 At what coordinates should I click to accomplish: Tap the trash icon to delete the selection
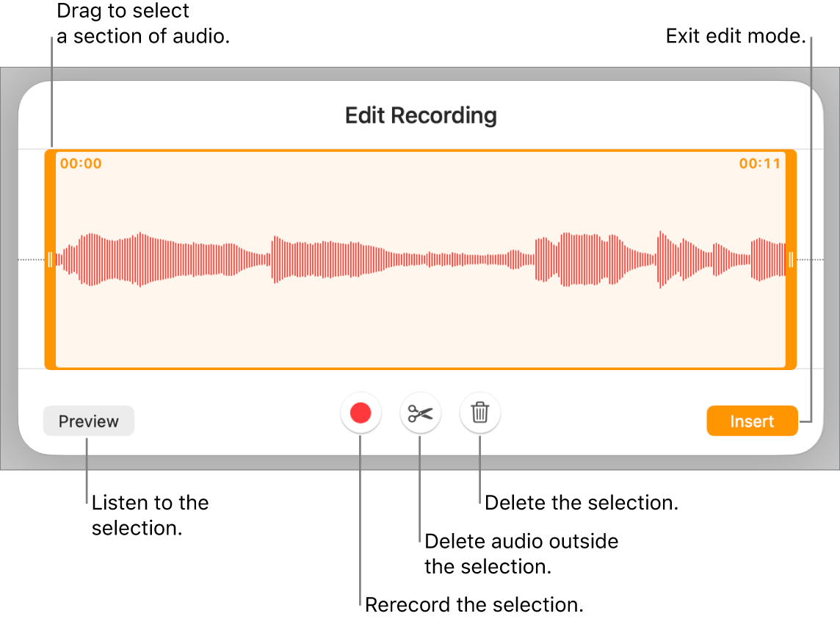click(x=480, y=413)
